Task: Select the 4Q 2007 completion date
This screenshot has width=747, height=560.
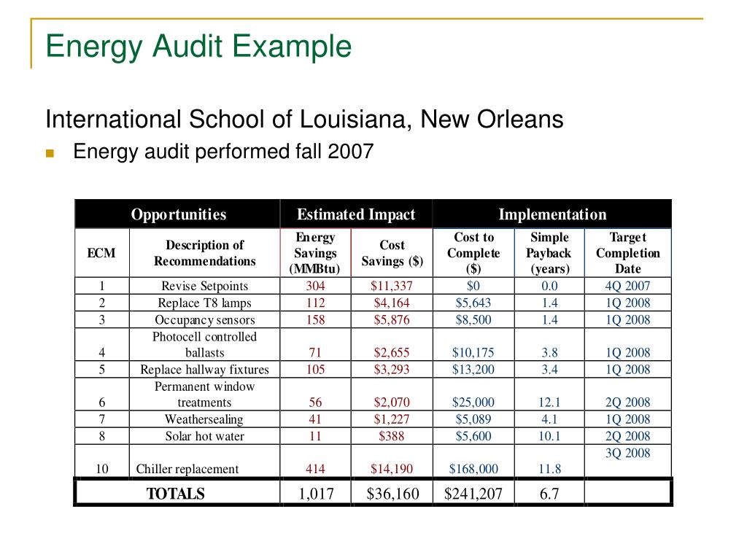Action: click(628, 286)
